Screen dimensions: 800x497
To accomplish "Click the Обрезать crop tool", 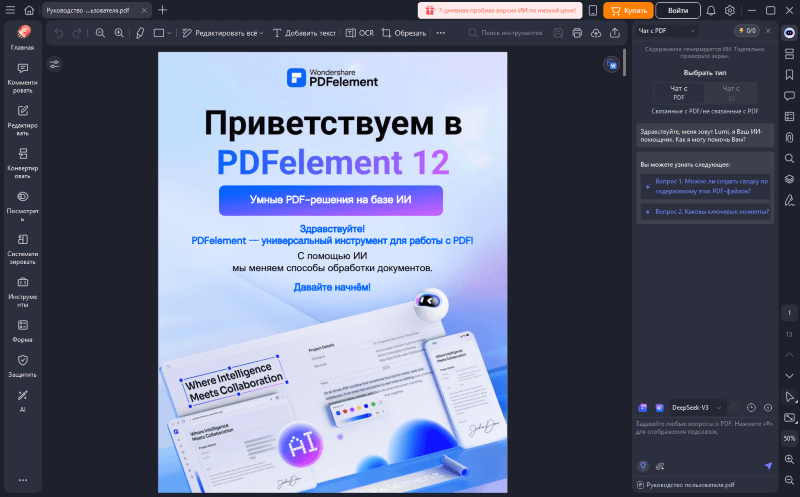I will [404, 33].
